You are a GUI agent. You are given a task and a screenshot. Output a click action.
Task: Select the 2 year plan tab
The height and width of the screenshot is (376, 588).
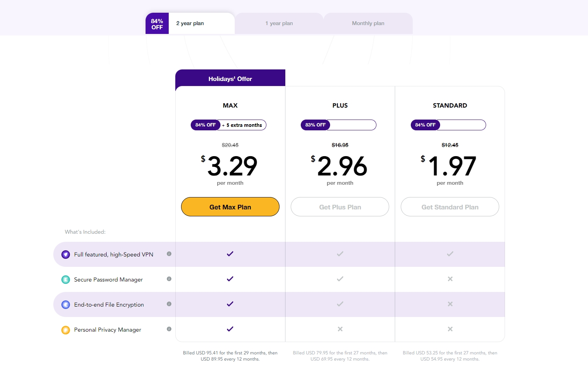point(190,24)
